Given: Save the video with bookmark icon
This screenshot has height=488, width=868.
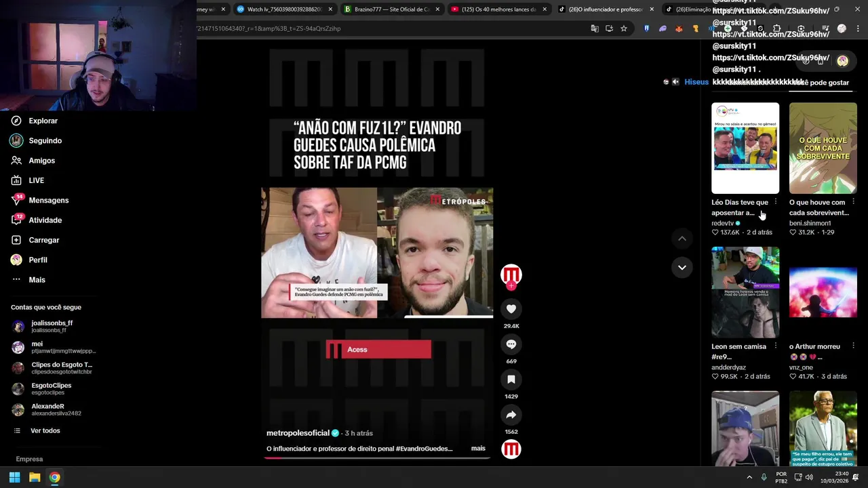Looking at the screenshot, I should 511,380.
